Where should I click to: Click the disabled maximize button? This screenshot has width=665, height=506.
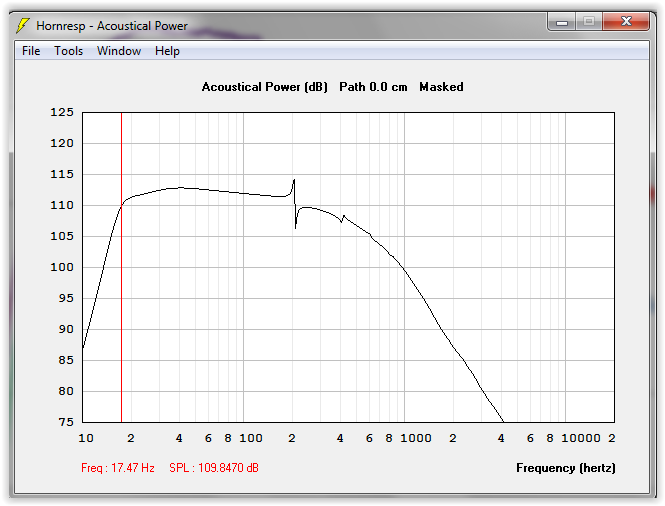click(x=589, y=22)
